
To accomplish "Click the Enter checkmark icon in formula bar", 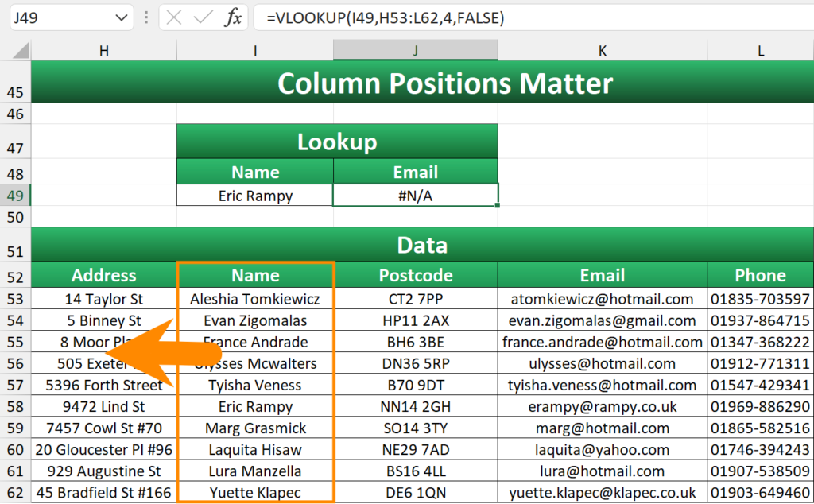I will [x=203, y=17].
